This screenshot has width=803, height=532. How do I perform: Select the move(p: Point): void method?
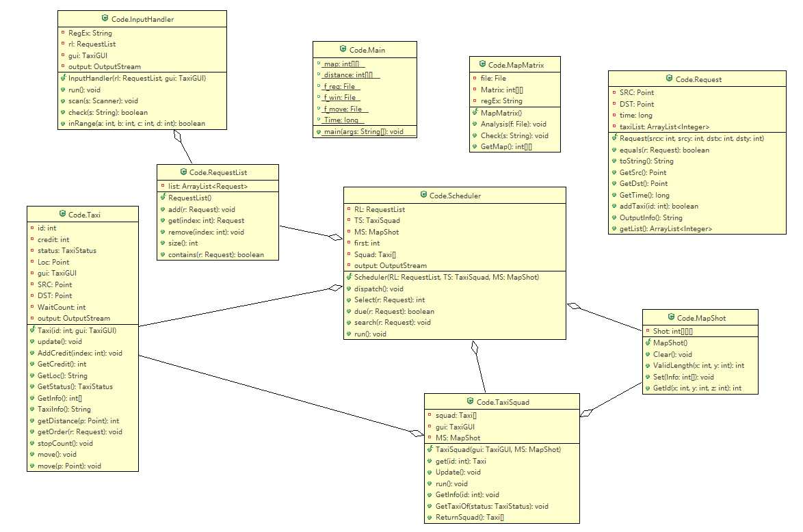click(68, 466)
